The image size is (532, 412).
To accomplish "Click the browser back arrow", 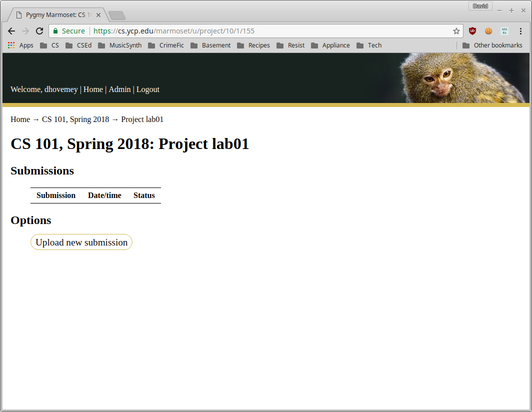I will pos(11,31).
